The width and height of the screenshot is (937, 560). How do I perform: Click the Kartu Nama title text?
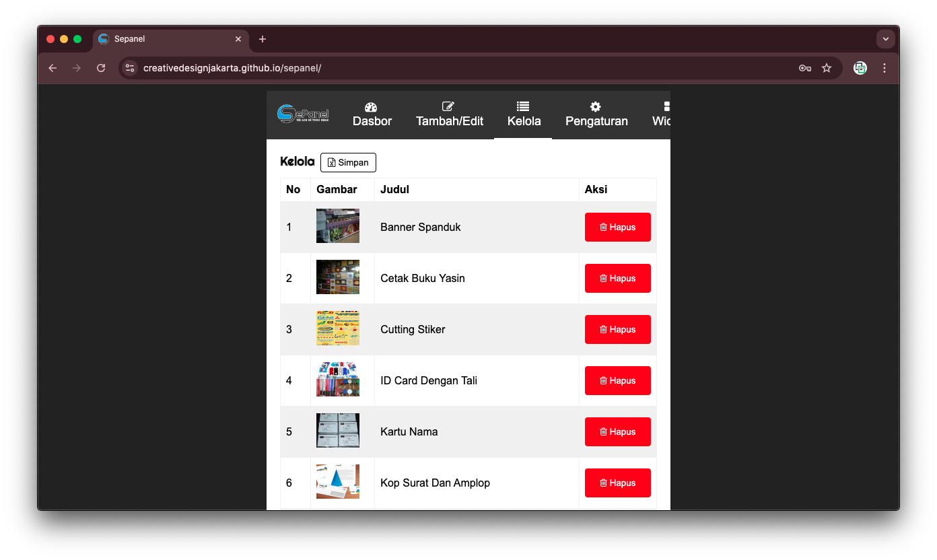pos(409,431)
